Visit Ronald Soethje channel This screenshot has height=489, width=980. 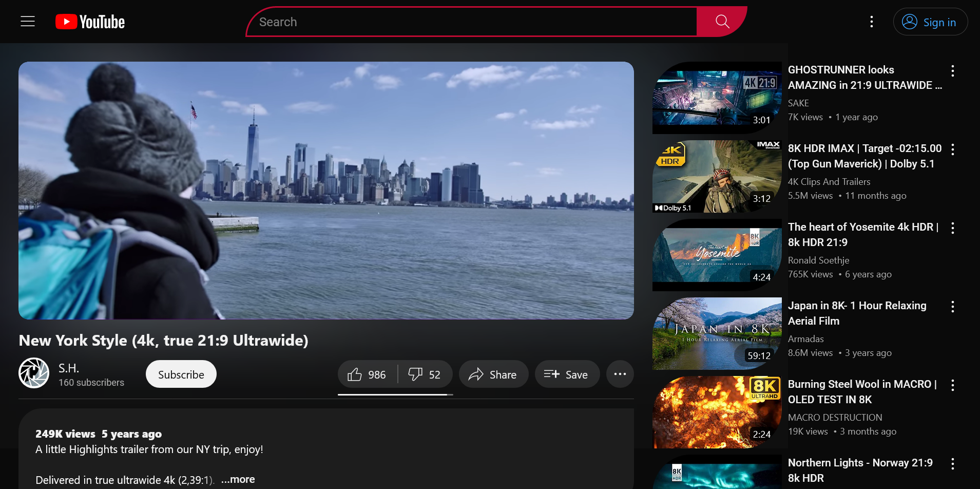(x=818, y=260)
